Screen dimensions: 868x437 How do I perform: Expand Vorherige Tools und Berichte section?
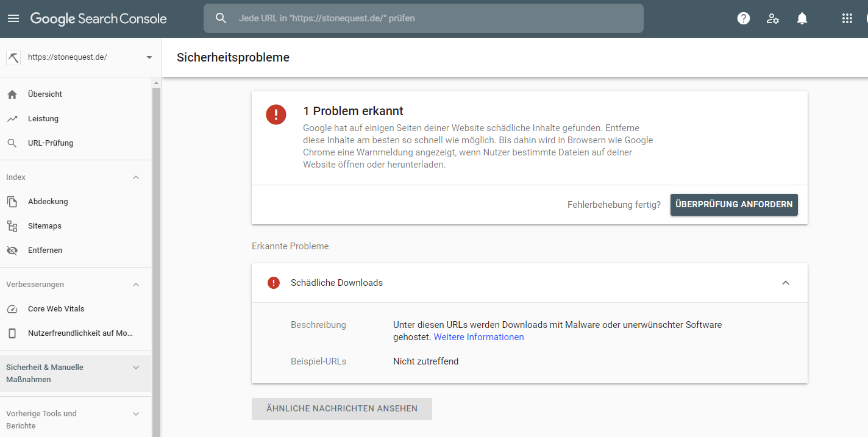pos(136,414)
